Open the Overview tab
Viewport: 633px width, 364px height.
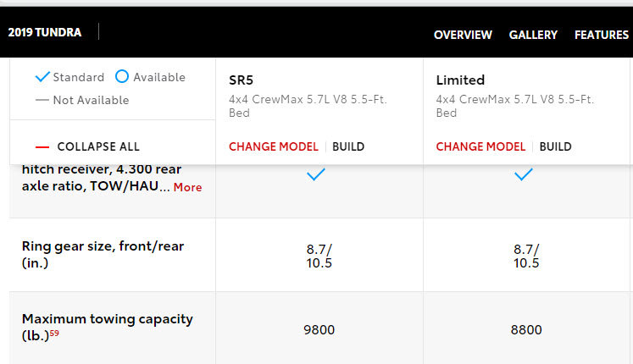pyautogui.click(x=463, y=35)
